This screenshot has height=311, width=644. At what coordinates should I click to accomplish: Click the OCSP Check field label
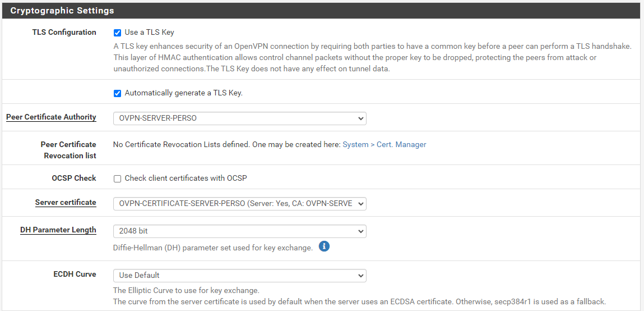coord(74,178)
